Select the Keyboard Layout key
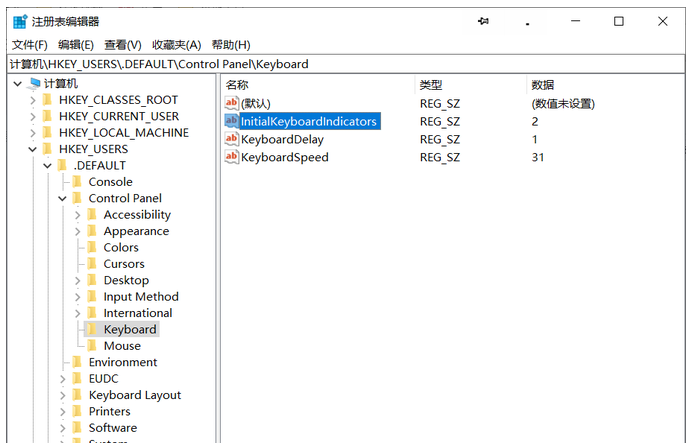The height and width of the screenshot is (443, 692). [x=134, y=395]
